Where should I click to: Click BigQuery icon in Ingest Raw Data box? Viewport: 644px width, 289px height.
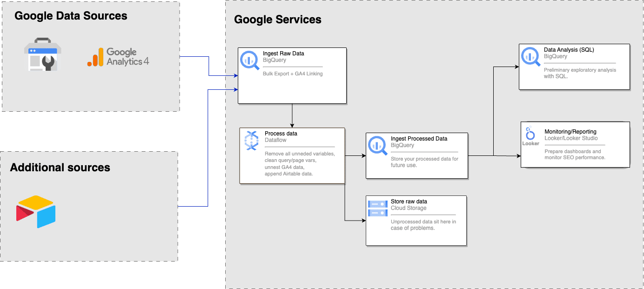pyautogui.click(x=250, y=60)
